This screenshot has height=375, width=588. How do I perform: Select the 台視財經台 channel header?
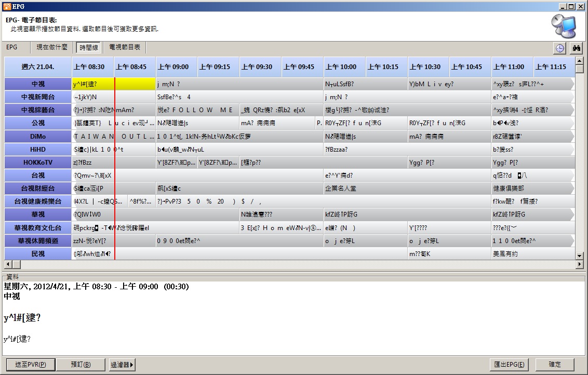click(x=38, y=189)
